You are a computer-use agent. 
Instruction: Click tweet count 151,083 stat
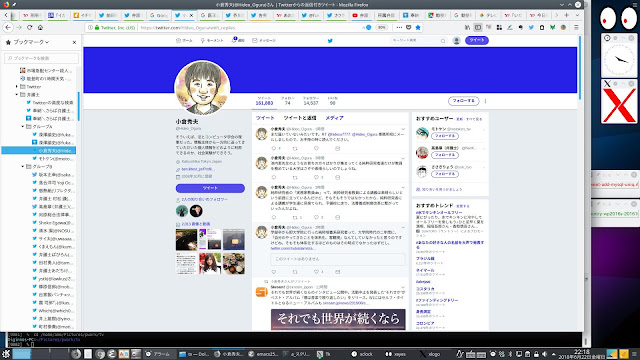coord(264,101)
